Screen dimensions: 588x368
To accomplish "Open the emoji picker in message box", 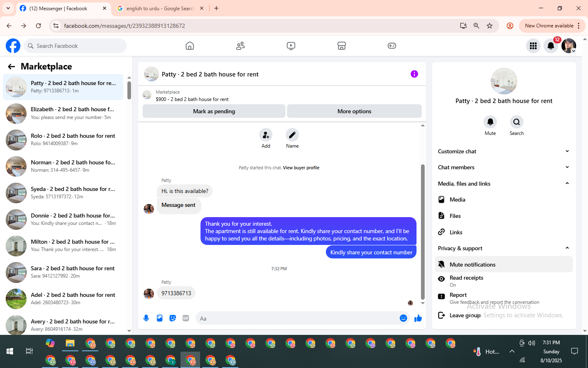I will coord(403,318).
